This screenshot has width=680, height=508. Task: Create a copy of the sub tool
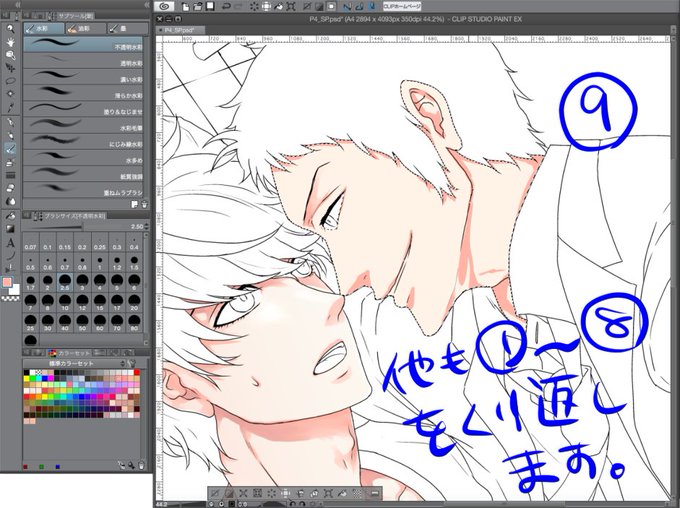[x=135, y=204]
